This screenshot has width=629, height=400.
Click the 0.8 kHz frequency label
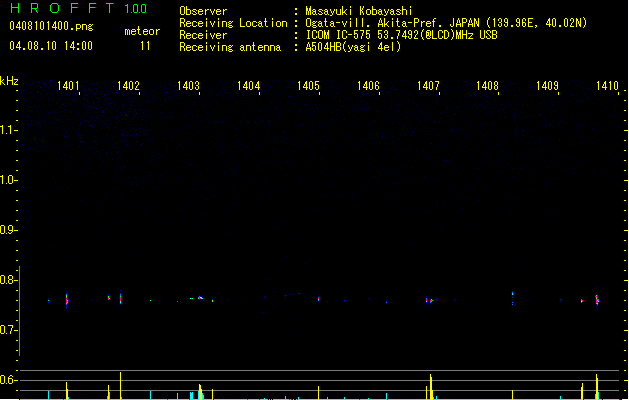[8, 280]
